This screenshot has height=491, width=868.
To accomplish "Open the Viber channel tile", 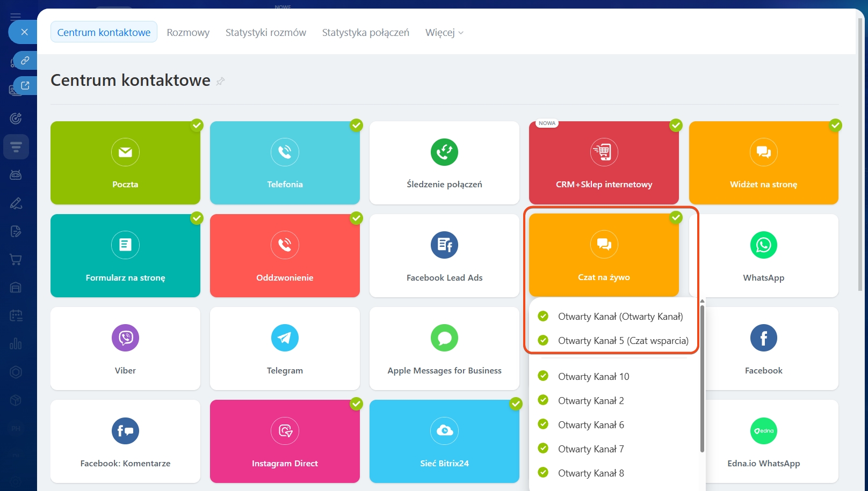I will click(125, 348).
